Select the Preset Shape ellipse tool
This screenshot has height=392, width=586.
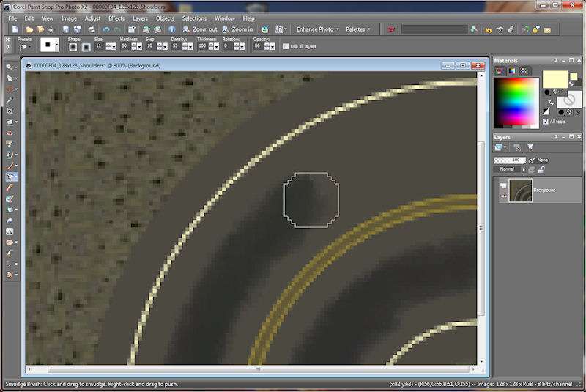[x=10, y=243]
